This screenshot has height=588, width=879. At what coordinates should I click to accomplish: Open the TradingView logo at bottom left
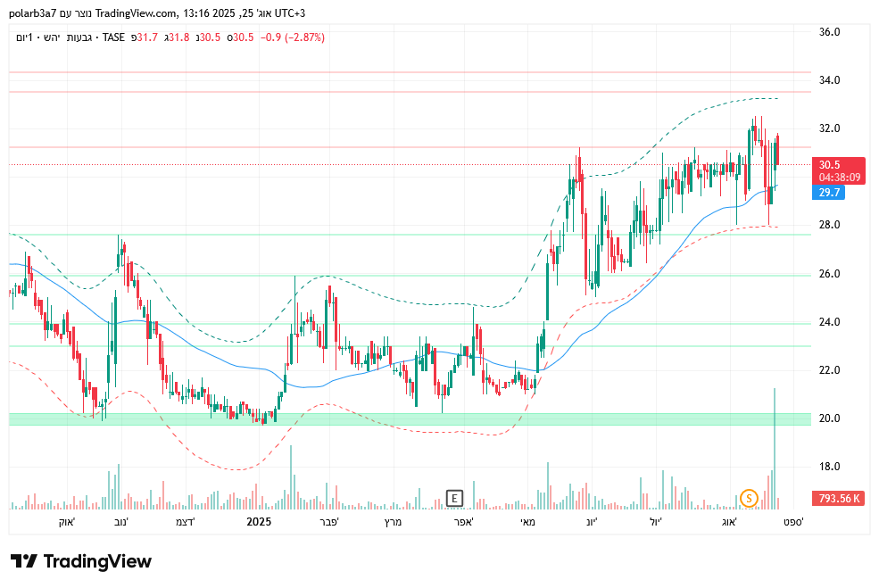(x=80, y=561)
